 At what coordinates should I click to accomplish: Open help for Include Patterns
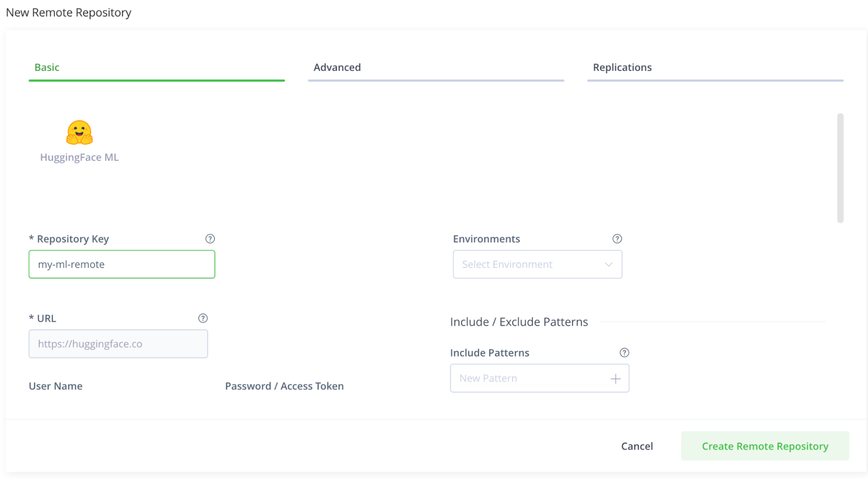point(624,353)
